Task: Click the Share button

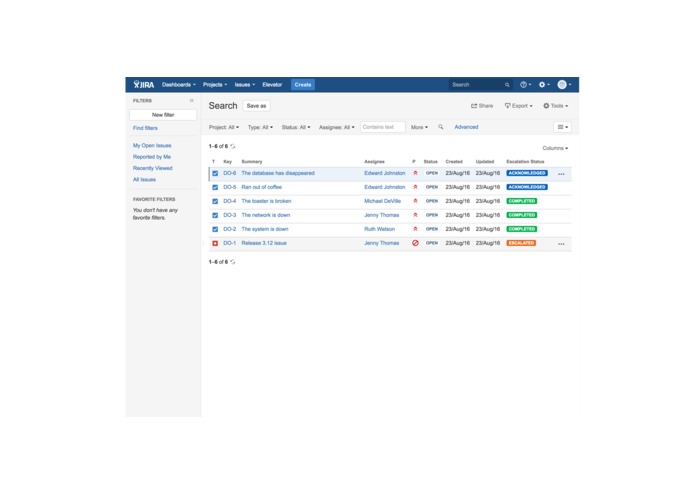Action: click(482, 106)
